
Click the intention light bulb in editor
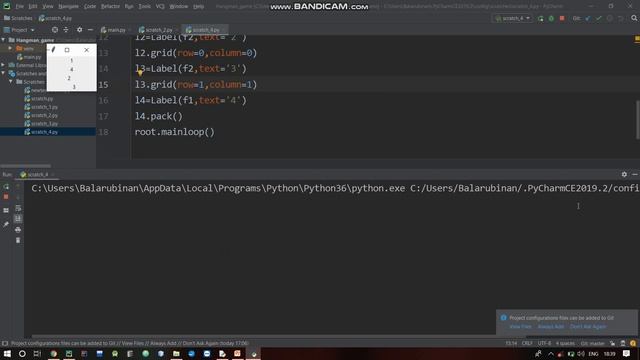[140, 73]
